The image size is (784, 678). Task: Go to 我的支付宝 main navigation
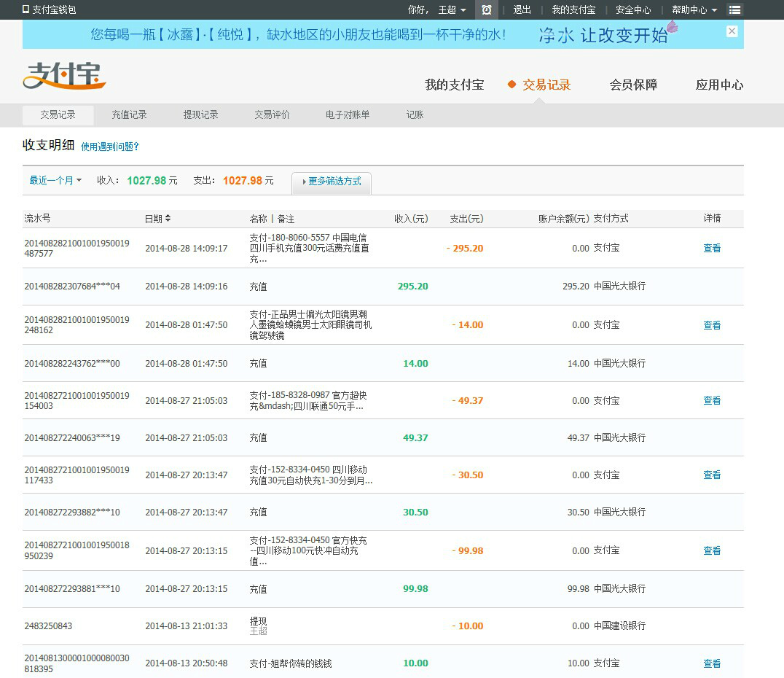coord(454,85)
